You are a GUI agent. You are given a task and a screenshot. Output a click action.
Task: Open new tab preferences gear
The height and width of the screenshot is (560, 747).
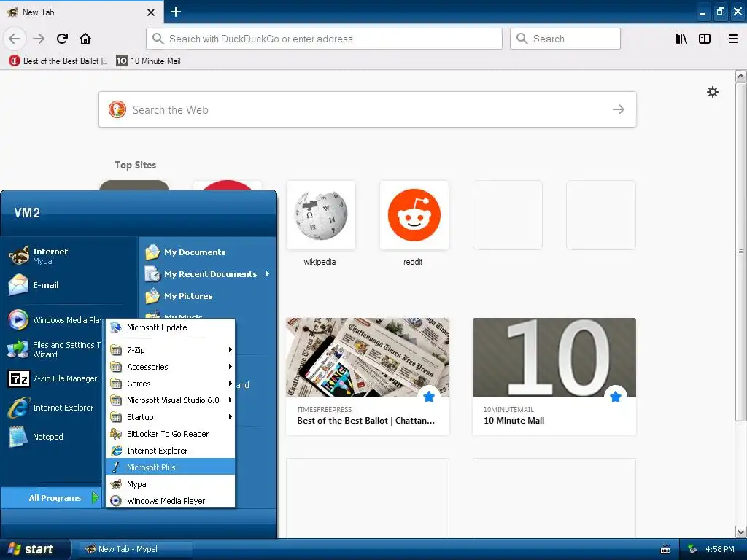[x=712, y=92]
